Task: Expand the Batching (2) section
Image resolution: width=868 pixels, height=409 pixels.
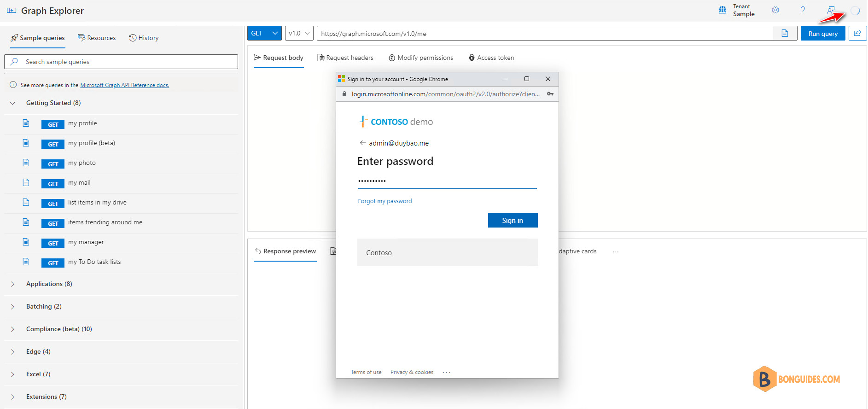Action: point(12,307)
